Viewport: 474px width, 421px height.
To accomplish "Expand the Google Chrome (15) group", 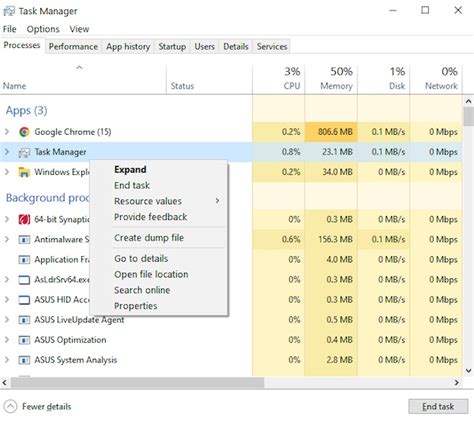I will coord(7,132).
